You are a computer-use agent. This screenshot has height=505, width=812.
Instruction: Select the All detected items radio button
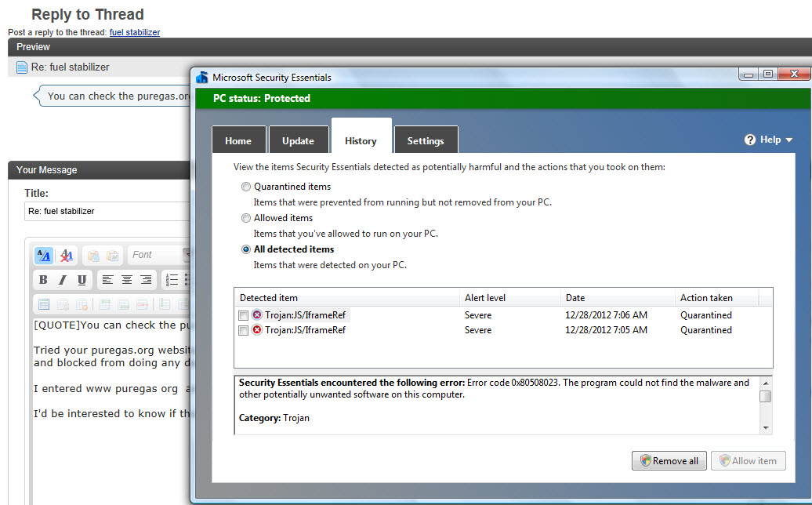click(246, 249)
